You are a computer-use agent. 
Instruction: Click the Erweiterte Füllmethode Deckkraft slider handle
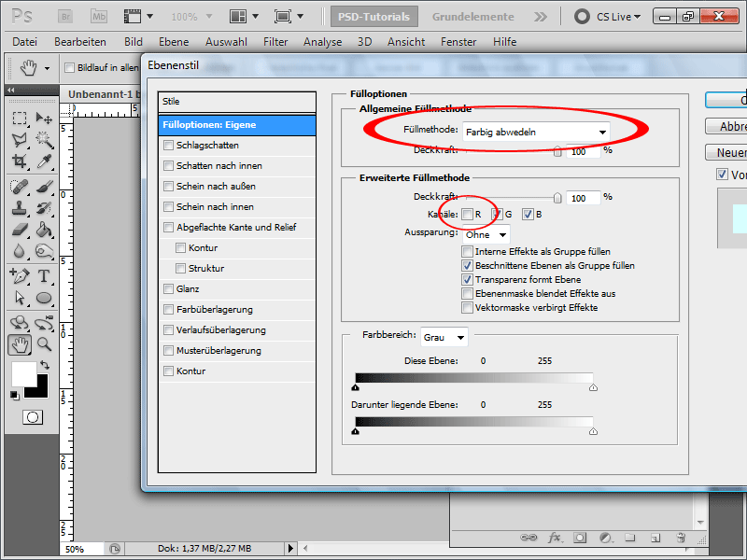pyautogui.click(x=557, y=198)
